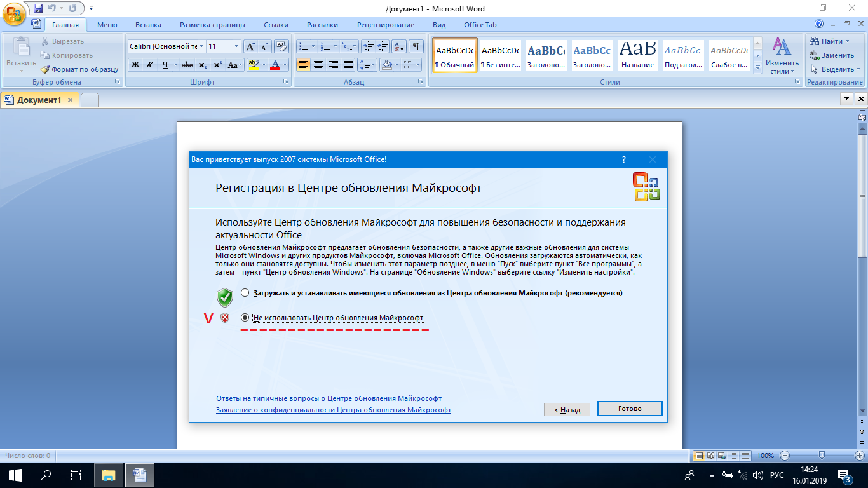This screenshot has height=488, width=868.
Task: Click the dialog help question mark
Action: click(x=623, y=159)
